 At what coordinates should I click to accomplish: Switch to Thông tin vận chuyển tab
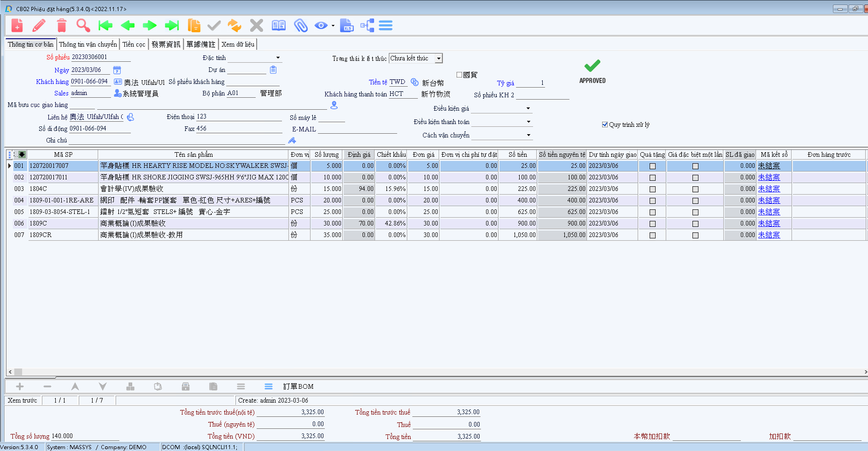pyautogui.click(x=88, y=44)
